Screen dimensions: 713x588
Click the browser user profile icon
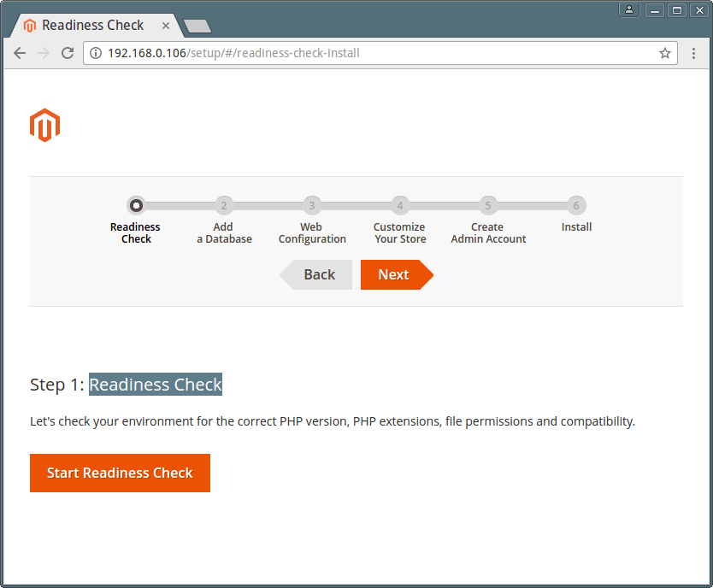[629, 9]
